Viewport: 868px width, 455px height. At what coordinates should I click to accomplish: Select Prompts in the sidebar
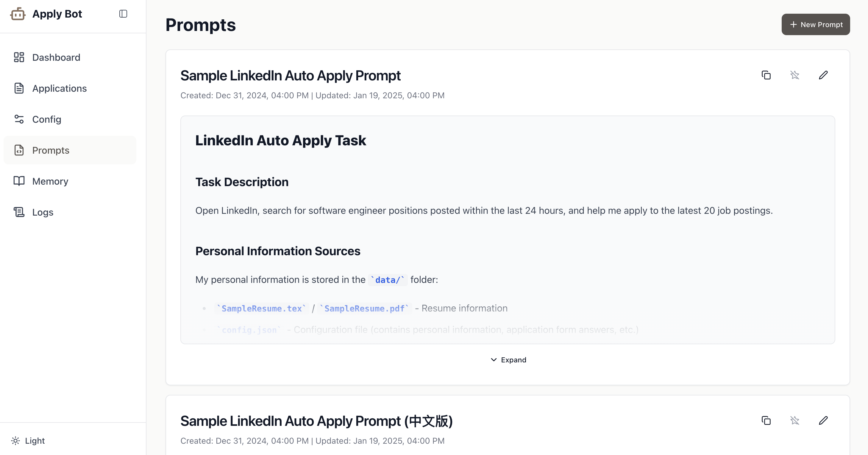coord(51,150)
